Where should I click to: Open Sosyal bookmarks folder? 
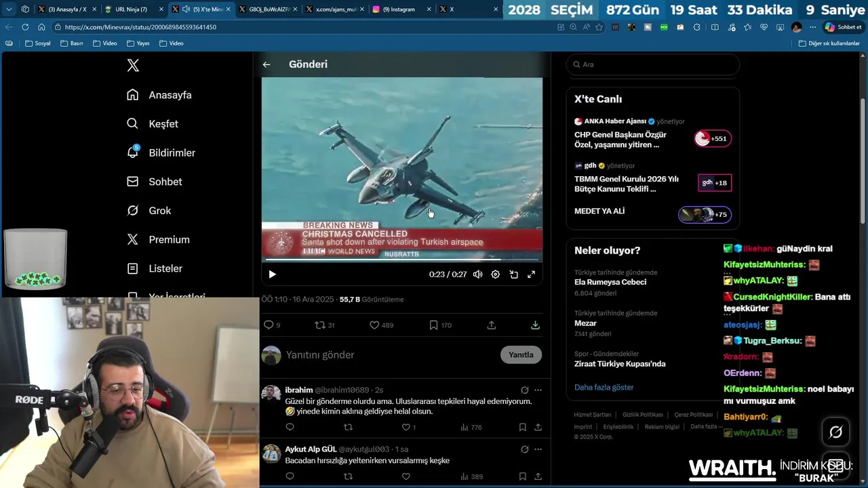(37, 43)
